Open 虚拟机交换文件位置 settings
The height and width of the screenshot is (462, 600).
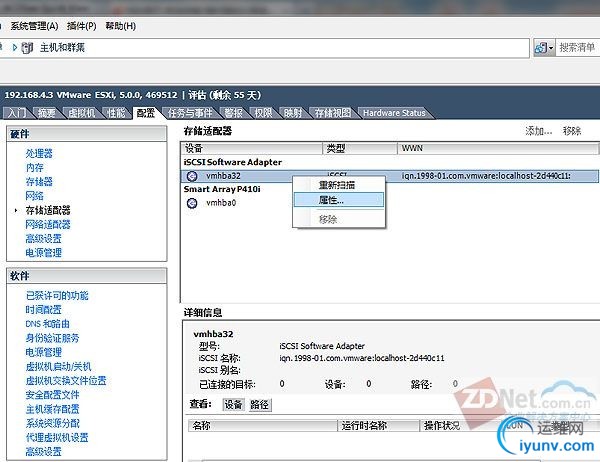pos(66,380)
